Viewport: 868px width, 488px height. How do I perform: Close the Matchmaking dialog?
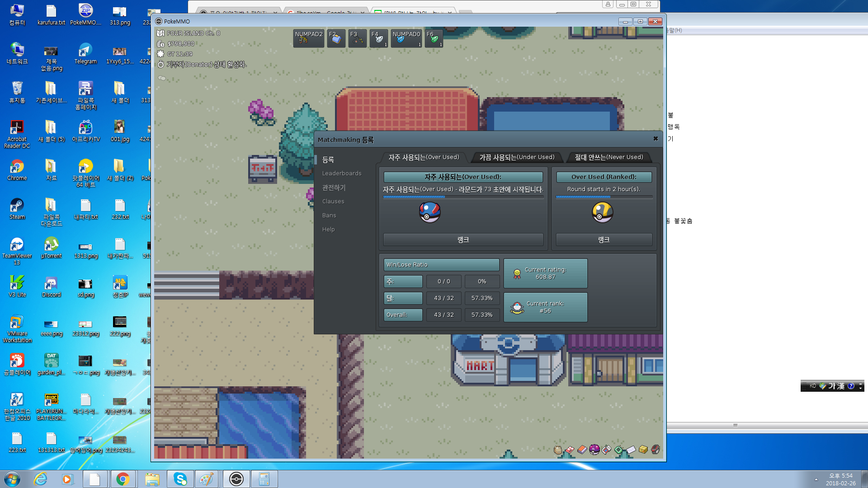click(655, 139)
